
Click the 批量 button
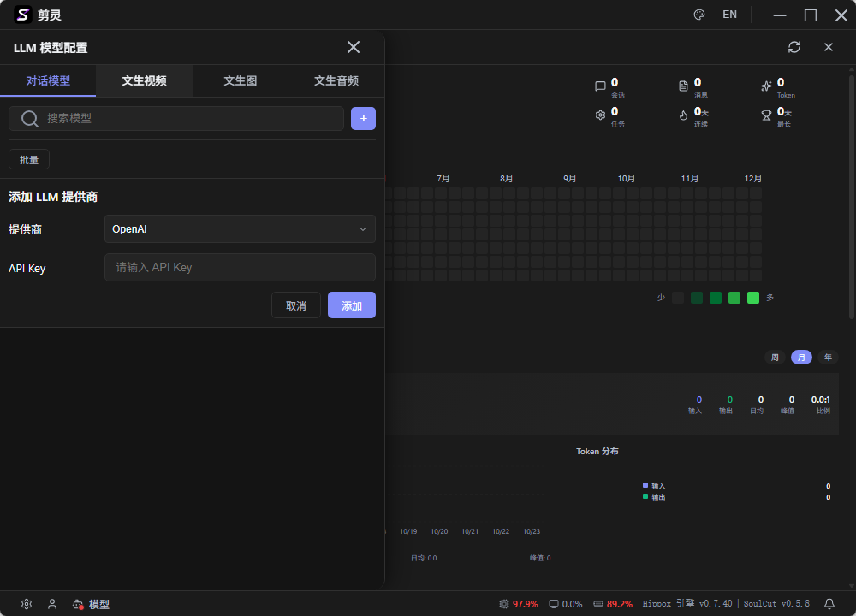tap(29, 160)
